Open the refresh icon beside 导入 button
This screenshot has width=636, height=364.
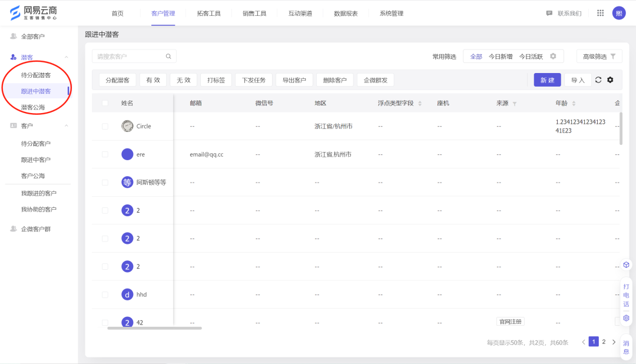click(x=598, y=80)
